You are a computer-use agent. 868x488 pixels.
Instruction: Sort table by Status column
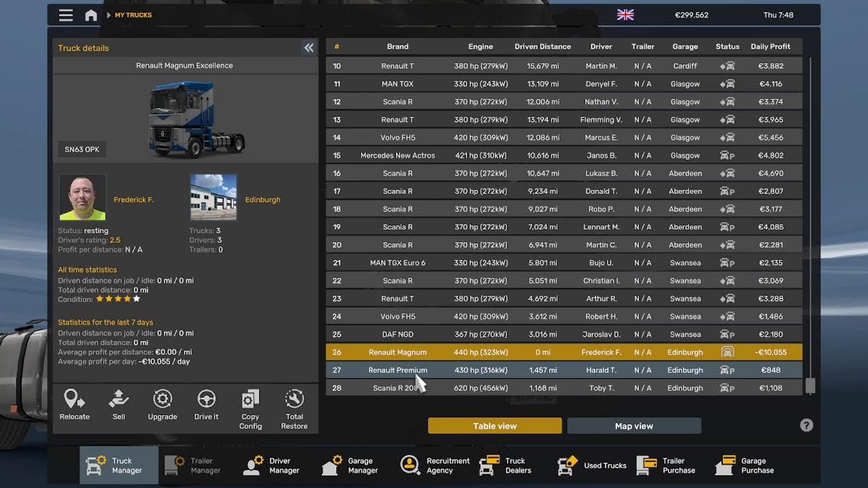pos(727,47)
